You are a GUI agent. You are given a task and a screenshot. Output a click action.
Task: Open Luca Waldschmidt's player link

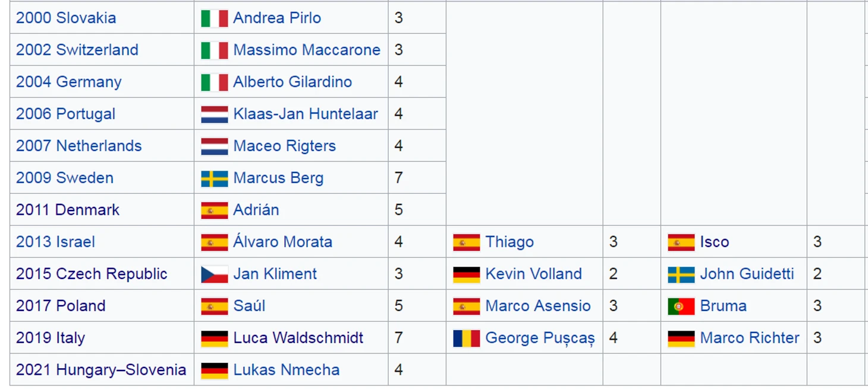coord(298,338)
